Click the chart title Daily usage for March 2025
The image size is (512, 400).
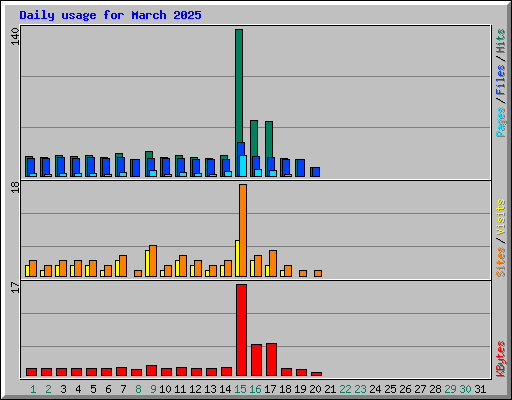coord(110,15)
